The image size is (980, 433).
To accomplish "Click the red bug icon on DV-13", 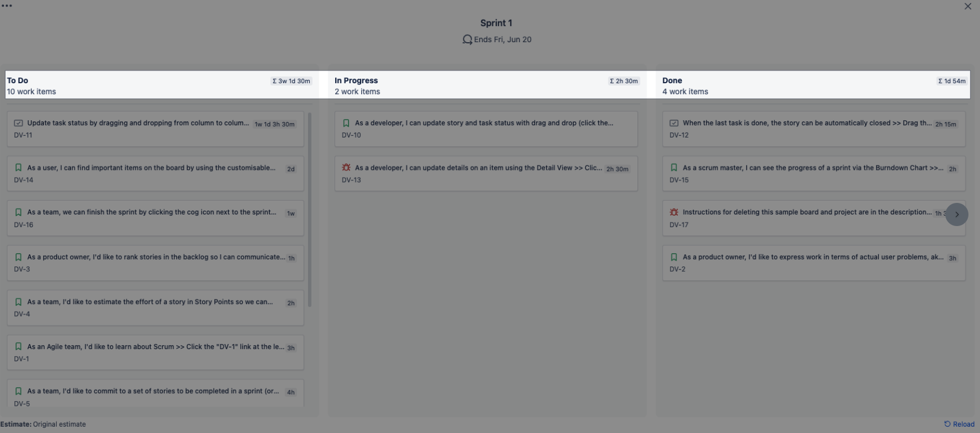I will point(346,168).
